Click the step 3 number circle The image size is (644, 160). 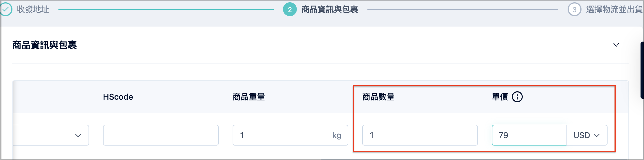[x=574, y=9]
